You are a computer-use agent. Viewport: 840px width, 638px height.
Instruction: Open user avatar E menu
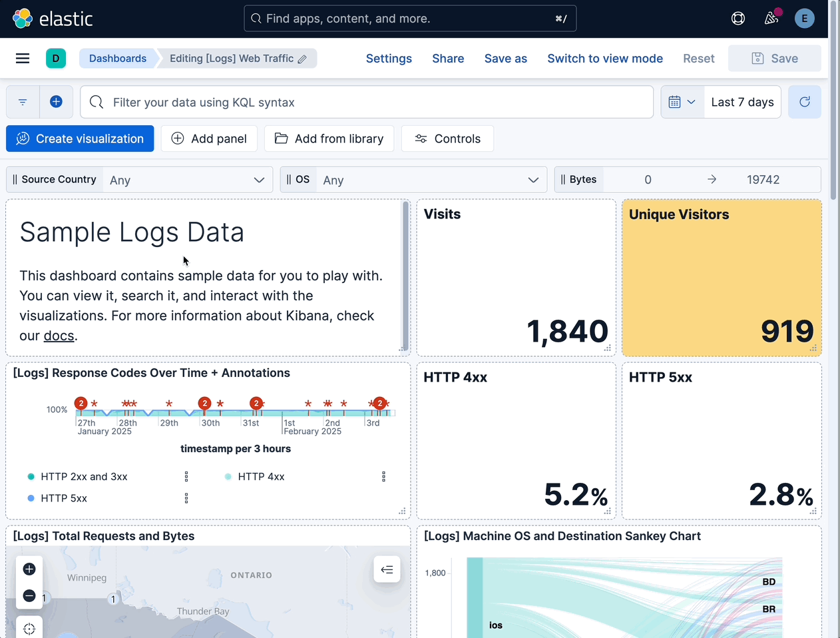tap(805, 19)
